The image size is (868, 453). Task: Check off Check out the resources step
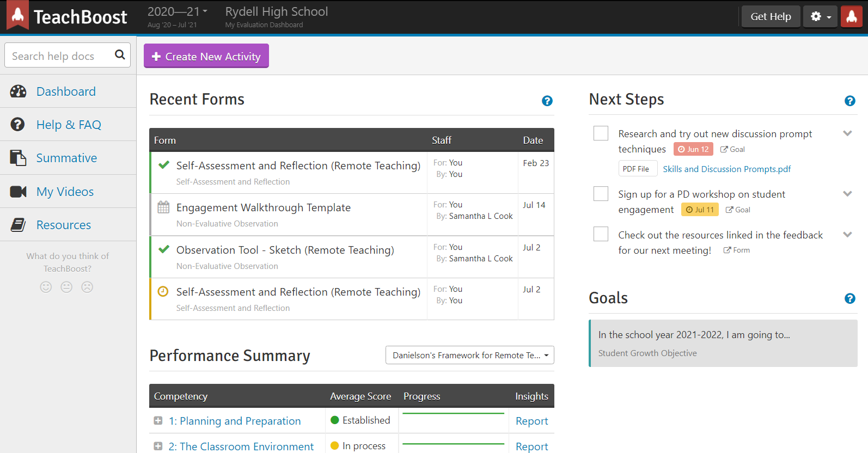601,234
